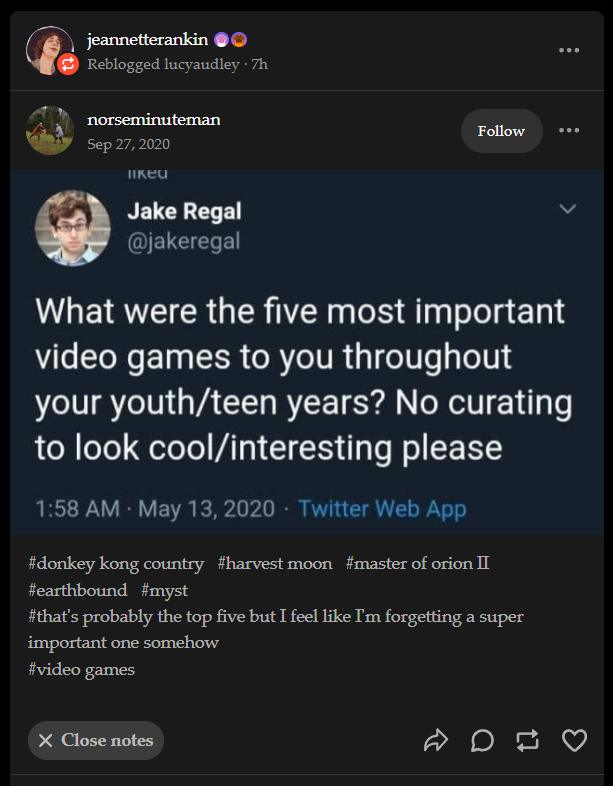This screenshot has height=786, width=613.
Task: Click Jake Regal's profile picture
Action: pyautogui.click(x=73, y=227)
